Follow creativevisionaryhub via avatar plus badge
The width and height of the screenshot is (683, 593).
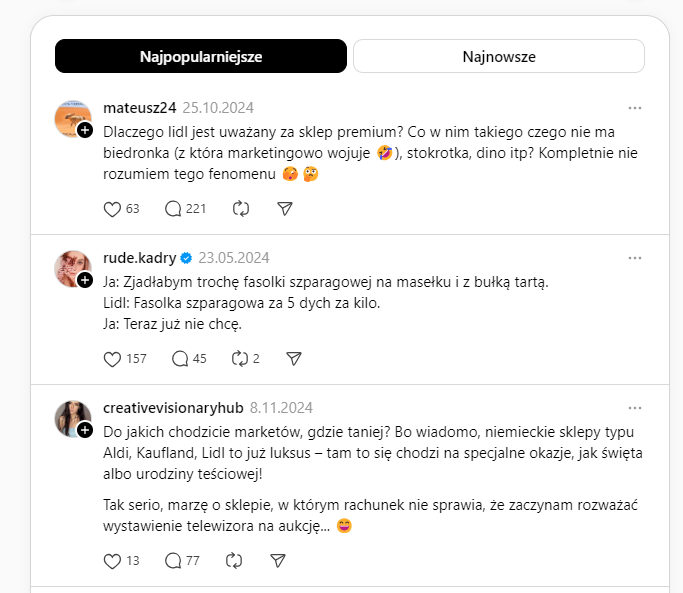[x=85, y=430]
